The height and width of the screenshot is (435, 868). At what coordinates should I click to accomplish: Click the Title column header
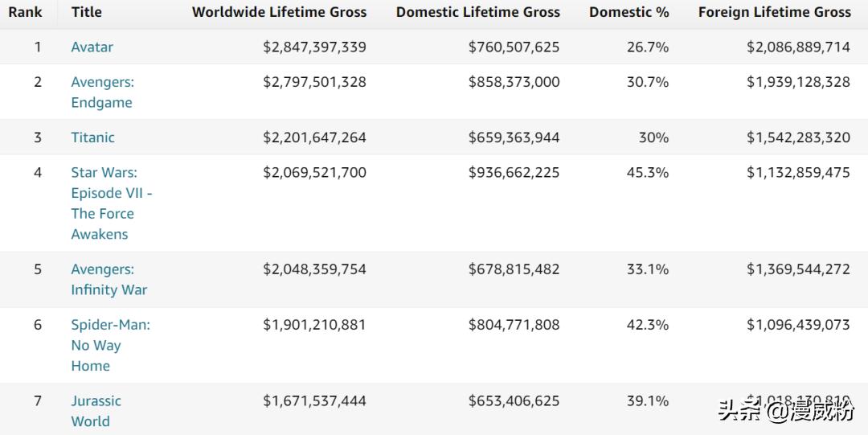tap(86, 12)
